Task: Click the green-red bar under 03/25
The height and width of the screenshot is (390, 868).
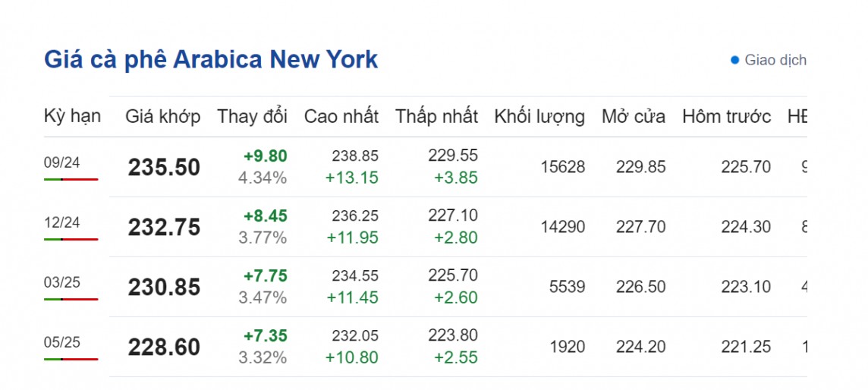Action: pyautogui.click(x=71, y=299)
